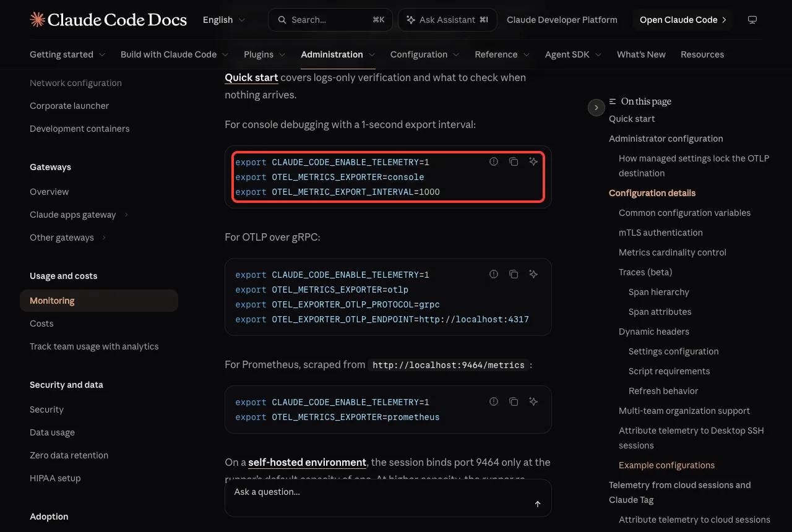Submit the question with arrow send button
This screenshot has height=532, width=792.
tap(538, 504)
